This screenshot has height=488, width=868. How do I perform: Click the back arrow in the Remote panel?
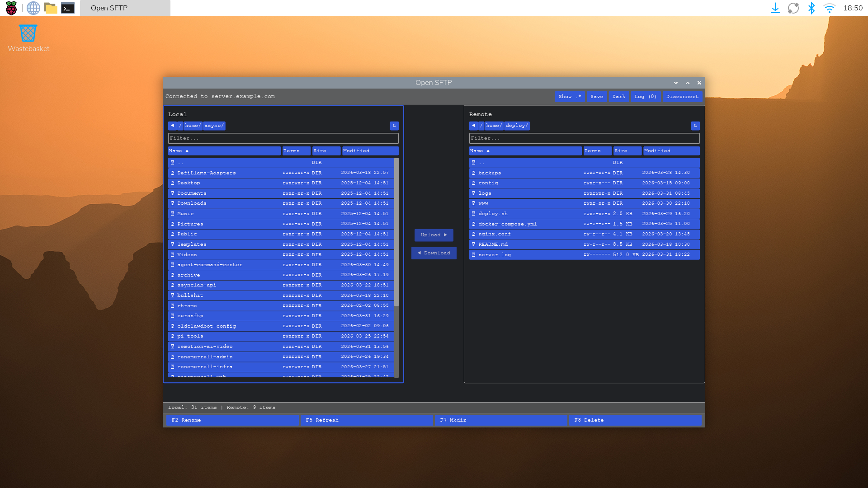[x=473, y=126]
